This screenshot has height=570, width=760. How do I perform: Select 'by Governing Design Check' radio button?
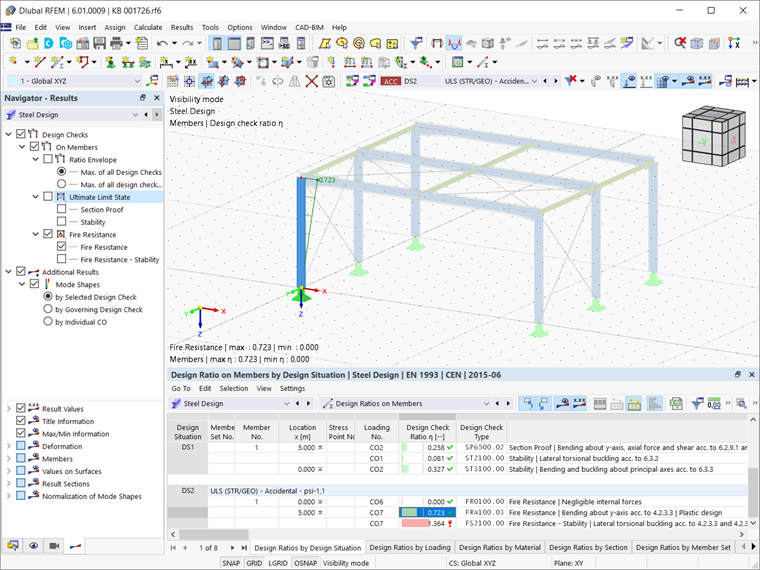coord(47,310)
